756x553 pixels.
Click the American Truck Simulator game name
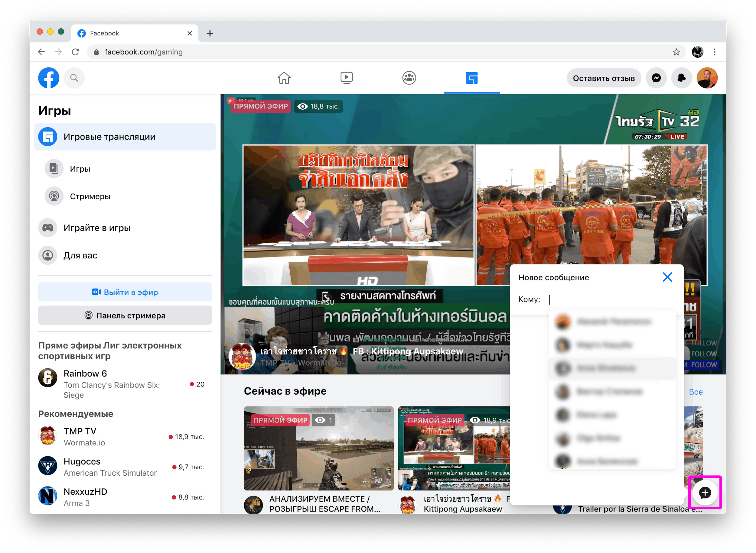(110, 473)
